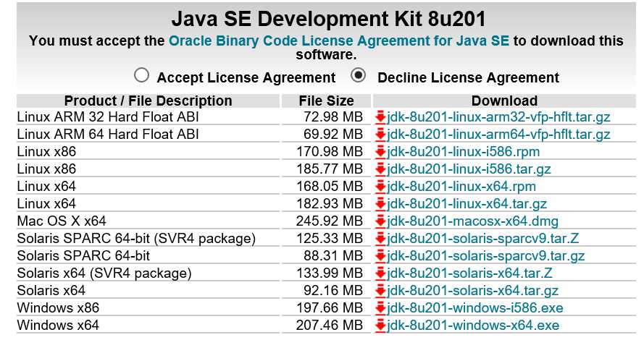Click the 'Solaris SPARC 64-bit' 88.31 MB row label

click(83, 256)
